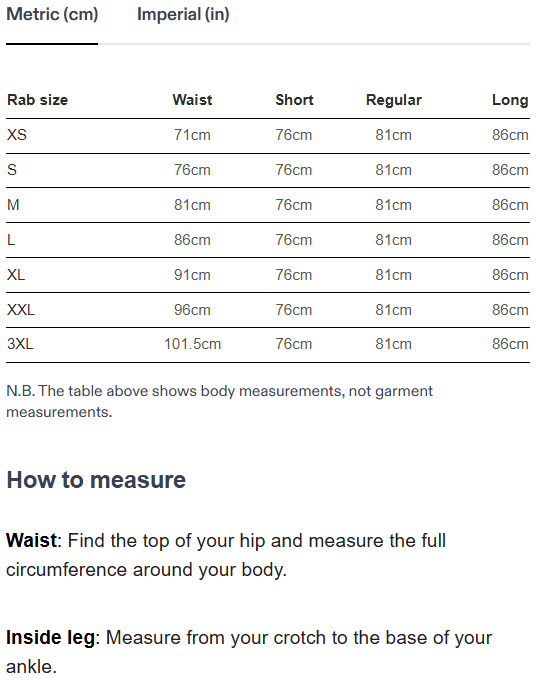Image resolution: width=536 pixels, height=680 pixels.
Task: Click the Rab size column header
Action: point(37,100)
